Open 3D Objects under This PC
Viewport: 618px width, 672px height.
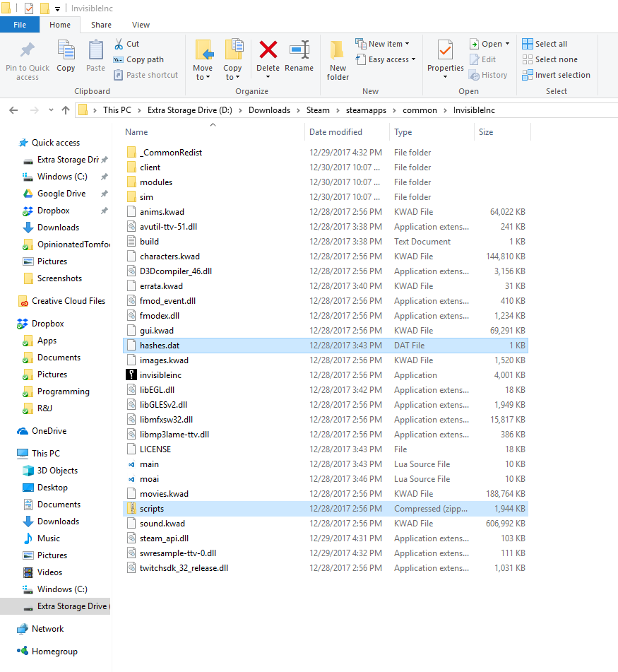[x=57, y=471]
